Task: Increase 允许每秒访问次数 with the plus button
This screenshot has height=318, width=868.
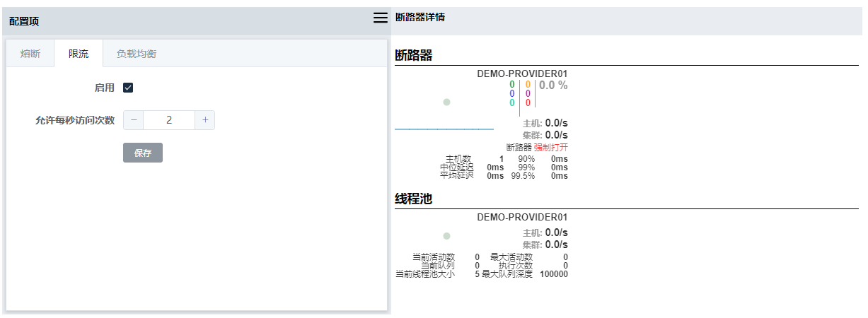Action: coord(205,120)
